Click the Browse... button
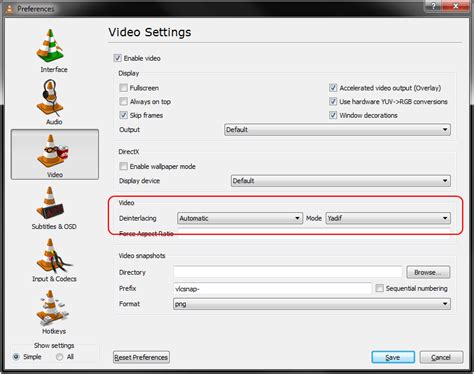The height and width of the screenshot is (374, 474). pyautogui.click(x=428, y=272)
